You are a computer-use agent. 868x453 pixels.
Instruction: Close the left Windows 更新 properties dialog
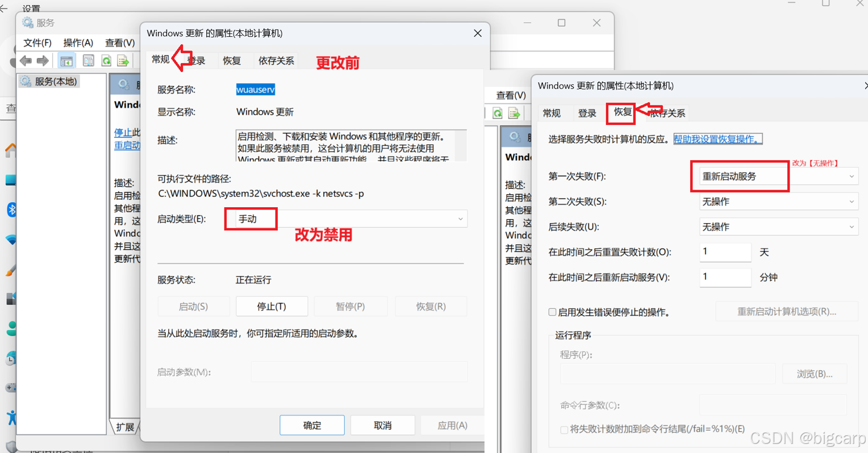pyautogui.click(x=477, y=33)
